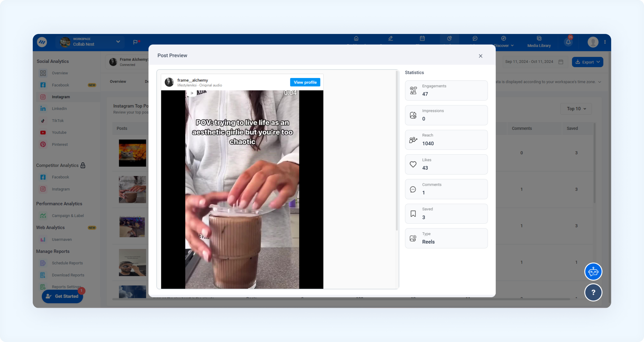Viewport: 644px width, 342px height.
Task: Open the Media Library icon
Action: coord(539,39)
